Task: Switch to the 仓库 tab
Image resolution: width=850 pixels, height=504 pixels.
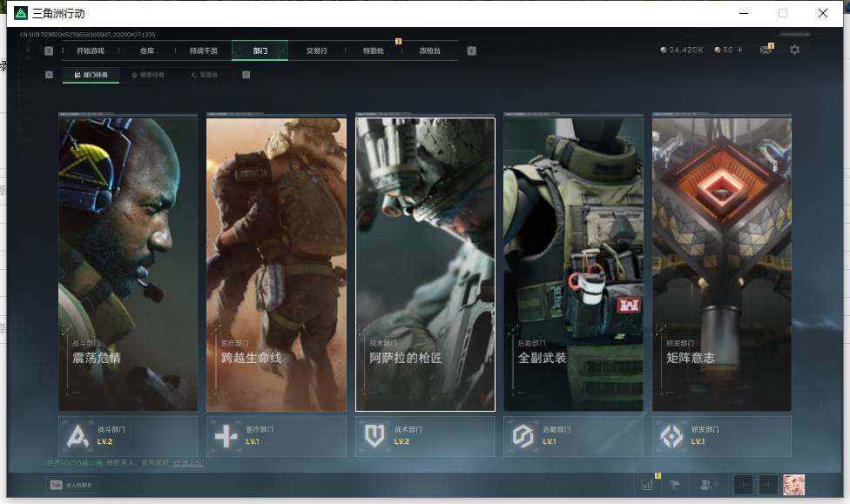Action: pyautogui.click(x=147, y=51)
